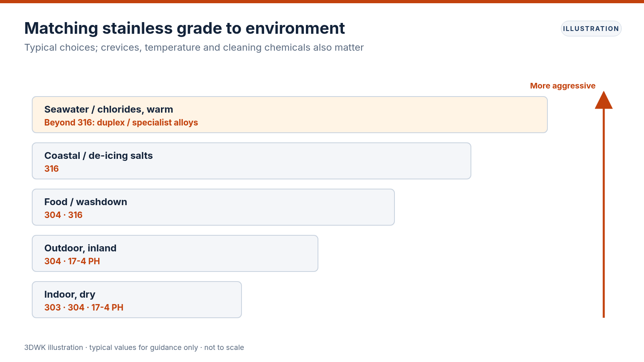Select the Coastal / de-icing salts box
644x362 pixels.
tap(252, 161)
